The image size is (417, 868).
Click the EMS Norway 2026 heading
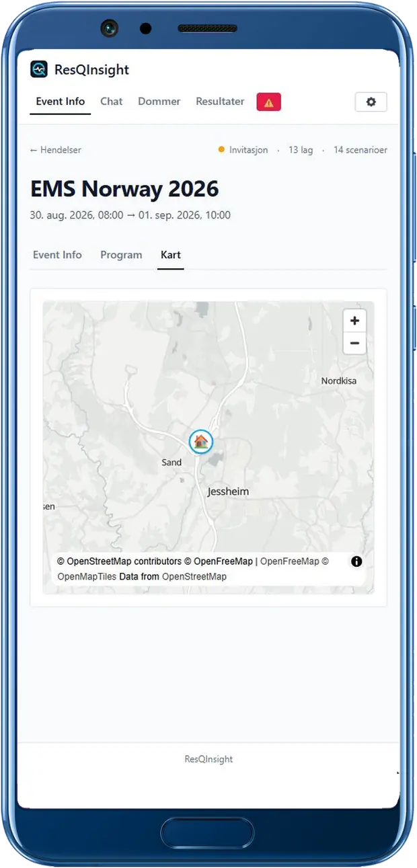(124, 189)
